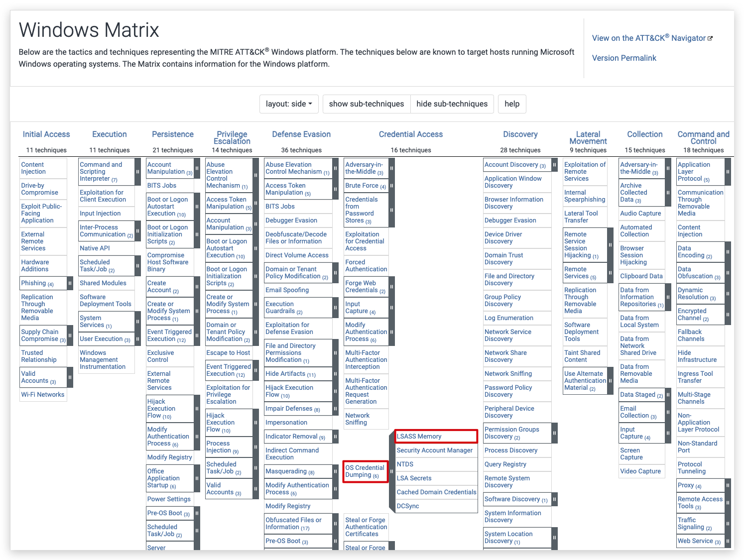Select LSASS Memory sub-technique
Screen dimensions: 744x560
coord(436,437)
